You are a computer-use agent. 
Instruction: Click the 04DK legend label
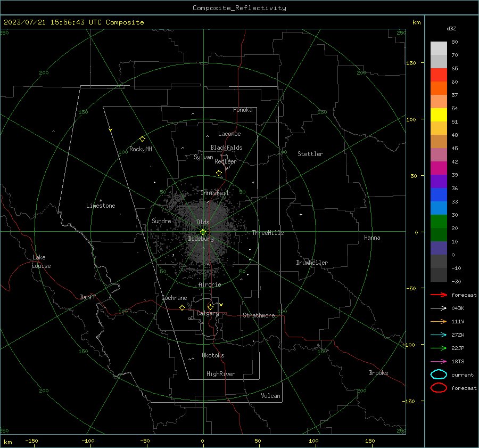coord(458,308)
